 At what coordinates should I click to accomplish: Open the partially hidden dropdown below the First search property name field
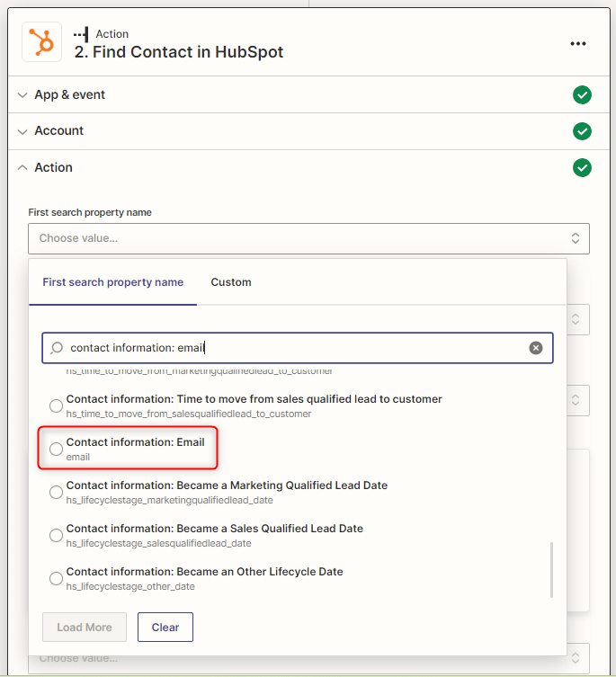point(578,319)
